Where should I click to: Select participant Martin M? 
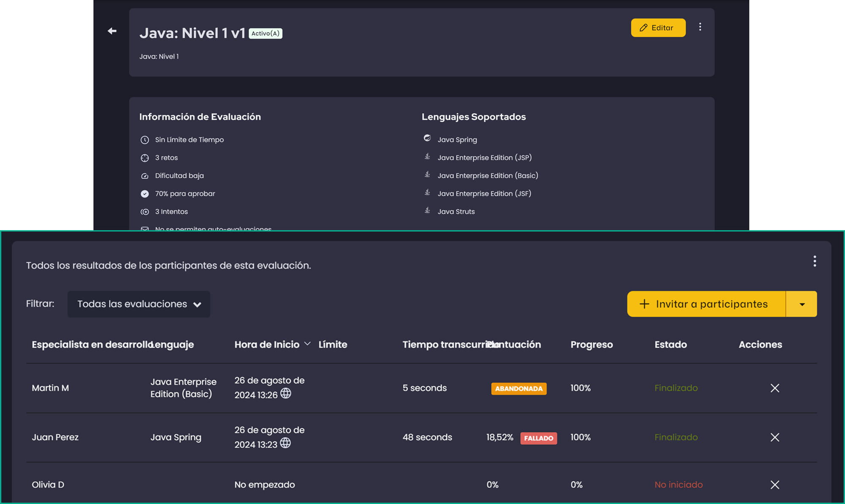click(x=50, y=388)
